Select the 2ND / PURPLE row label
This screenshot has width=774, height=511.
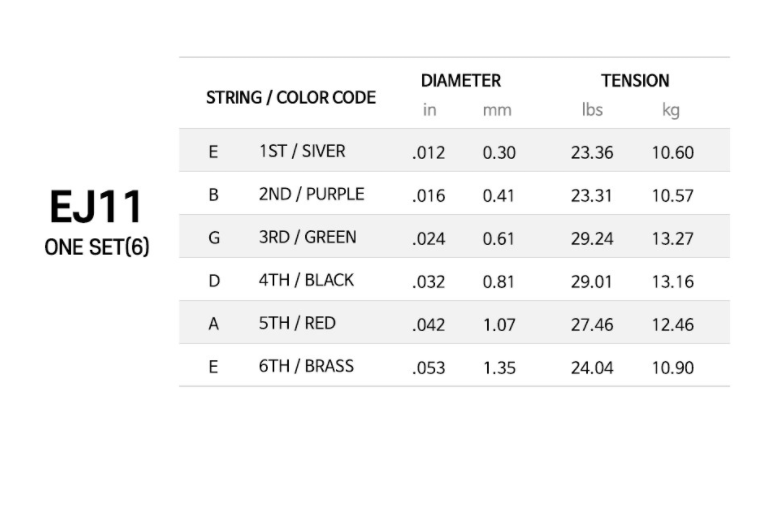311,194
